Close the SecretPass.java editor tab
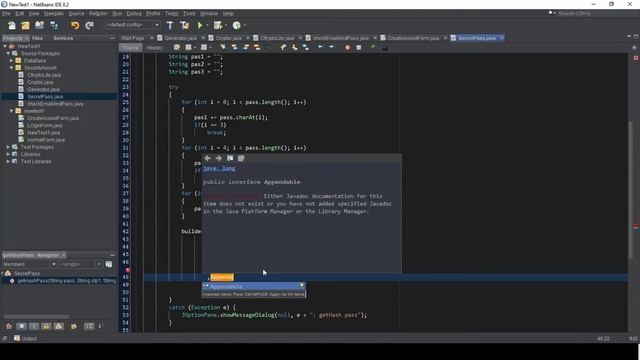This screenshot has width=640, height=360. tap(502, 38)
